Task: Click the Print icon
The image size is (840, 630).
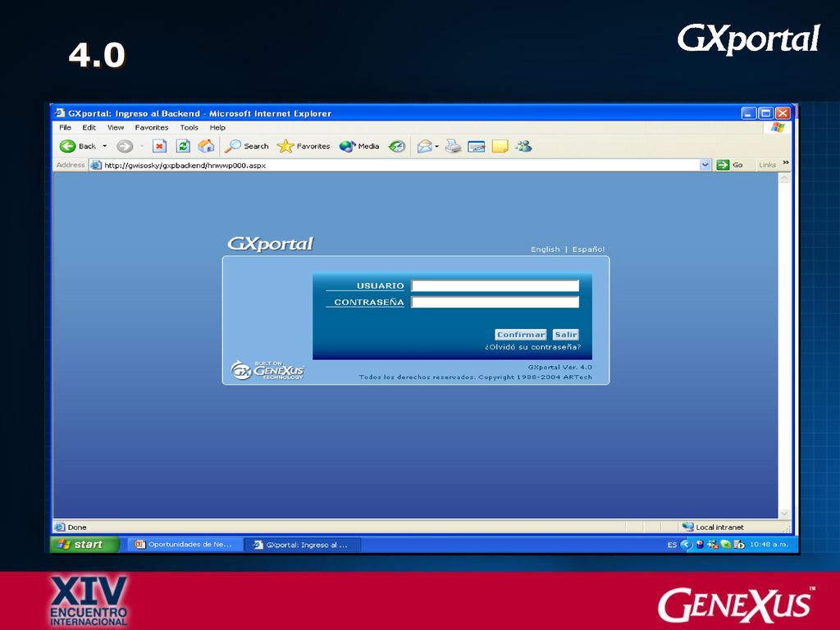Action: coord(453,146)
